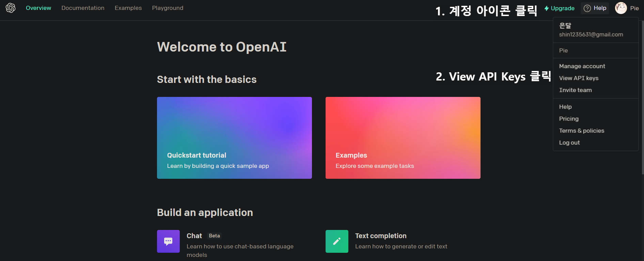644x261 pixels.
Task: Open the Documentation tab
Action: coord(83,8)
